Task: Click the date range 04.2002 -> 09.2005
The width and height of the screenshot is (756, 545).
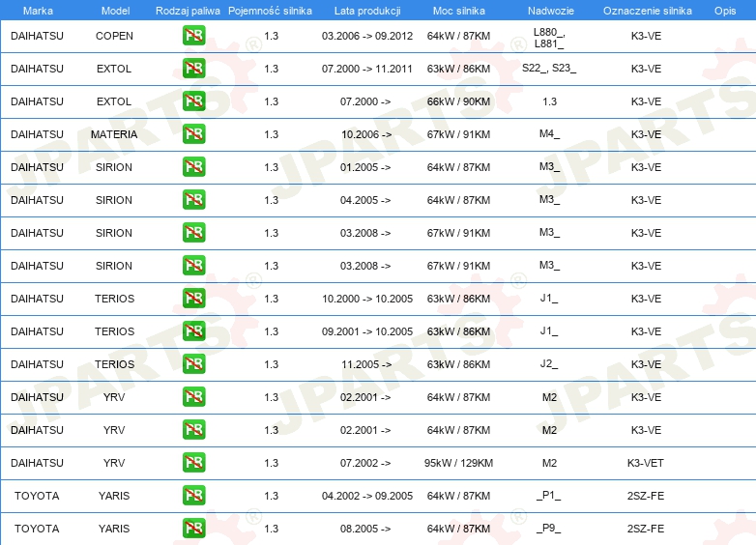Action: [x=367, y=496]
